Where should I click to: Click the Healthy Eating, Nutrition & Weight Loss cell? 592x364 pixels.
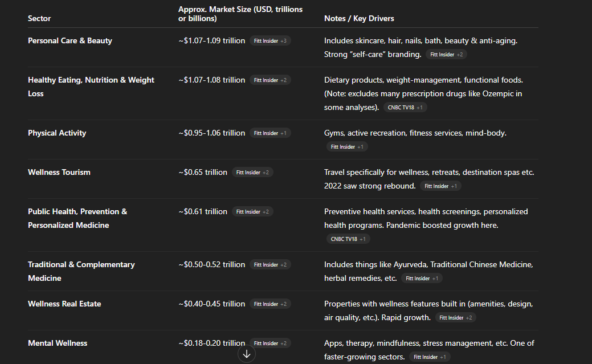[91, 87]
